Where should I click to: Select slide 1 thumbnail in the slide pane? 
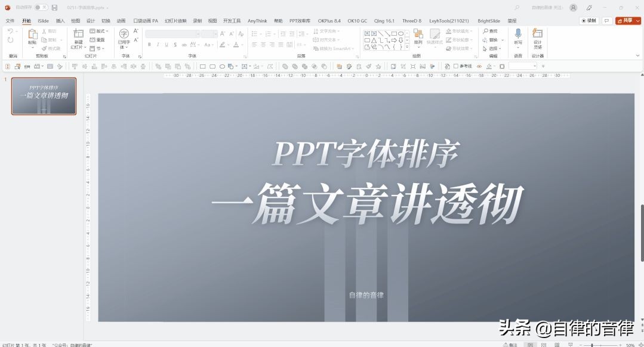[44, 96]
